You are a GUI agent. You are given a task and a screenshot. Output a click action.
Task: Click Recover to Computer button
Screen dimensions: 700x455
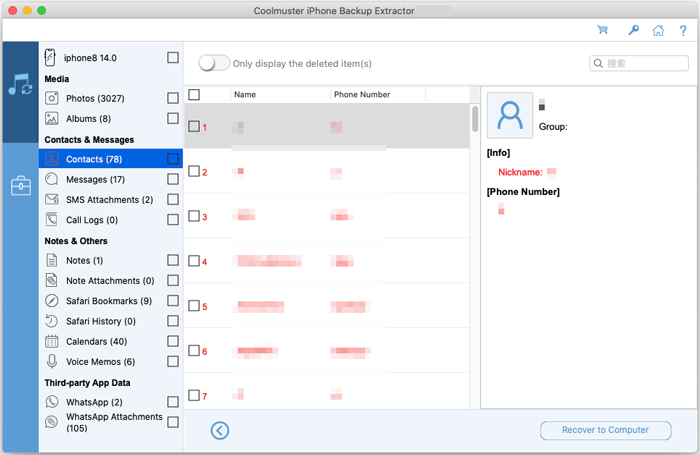605,430
